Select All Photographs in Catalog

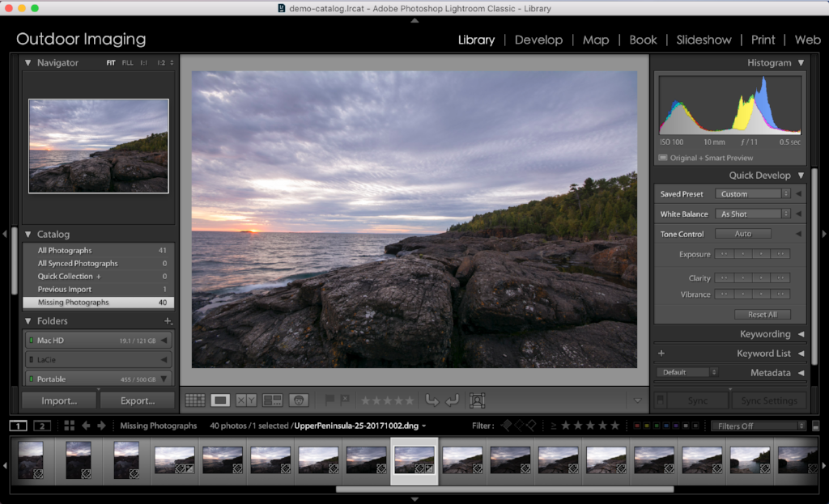(98, 251)
